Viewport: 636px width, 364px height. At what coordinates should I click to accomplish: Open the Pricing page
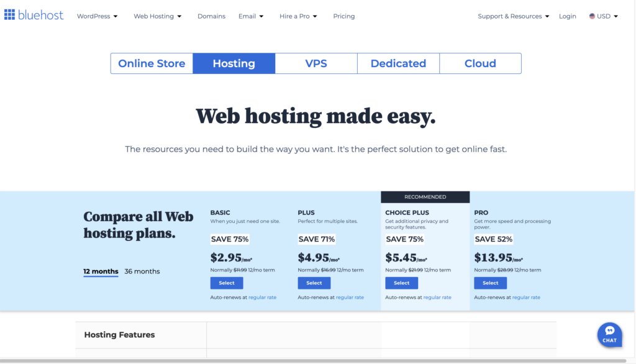(x=344, y=16)
